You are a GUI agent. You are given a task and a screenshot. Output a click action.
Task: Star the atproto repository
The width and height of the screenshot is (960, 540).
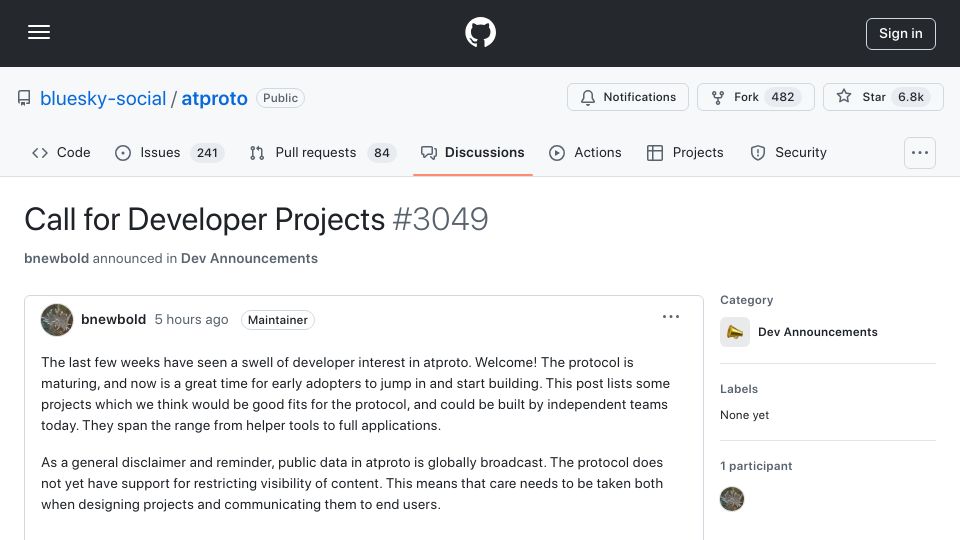(x=883, y=97)
